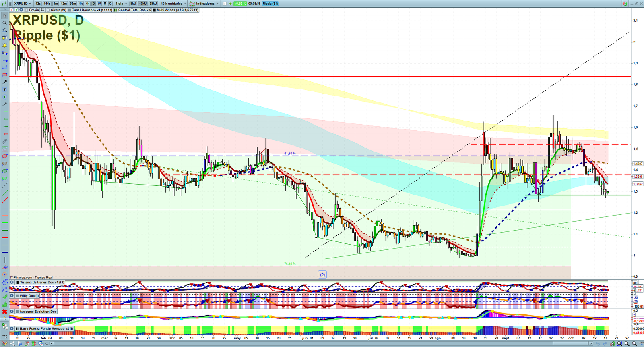This screenshot has width=644, height=347.
Task: Select the green thumbs-up icon
Action: click(4, 304)
